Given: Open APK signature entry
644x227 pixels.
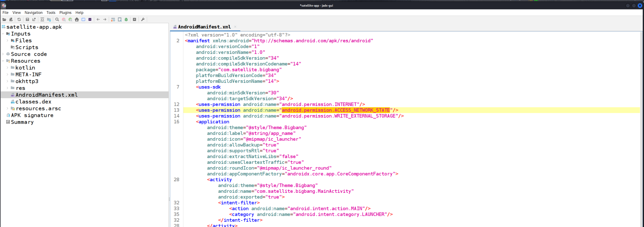Looking at the screenshot, I should pyautogui.click(x=32, y=115).
